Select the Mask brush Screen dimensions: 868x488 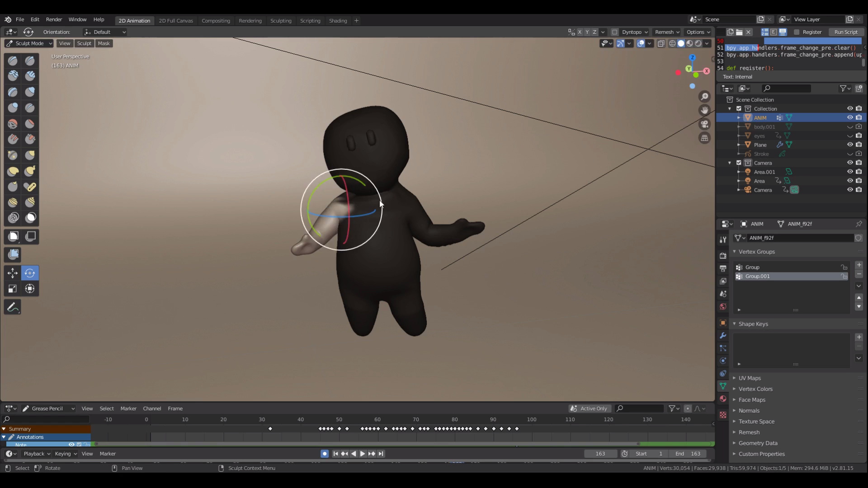pyautogui.click(x=30, y=218)
